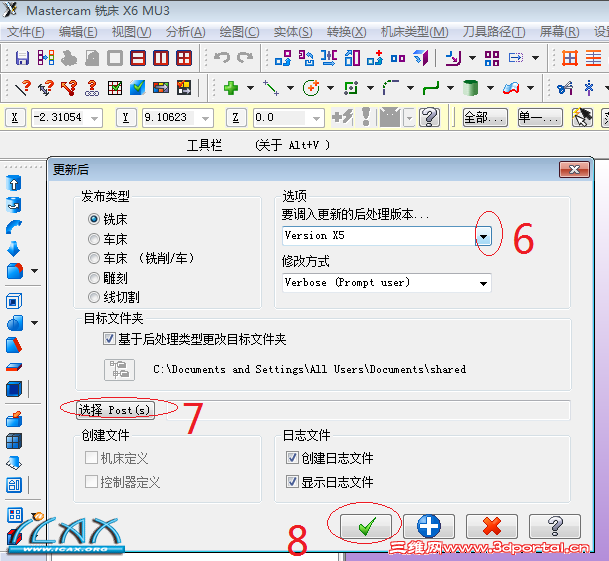609x561 pixels.
Task: Expand the X coordinate value dropdown
Action: 94,118
